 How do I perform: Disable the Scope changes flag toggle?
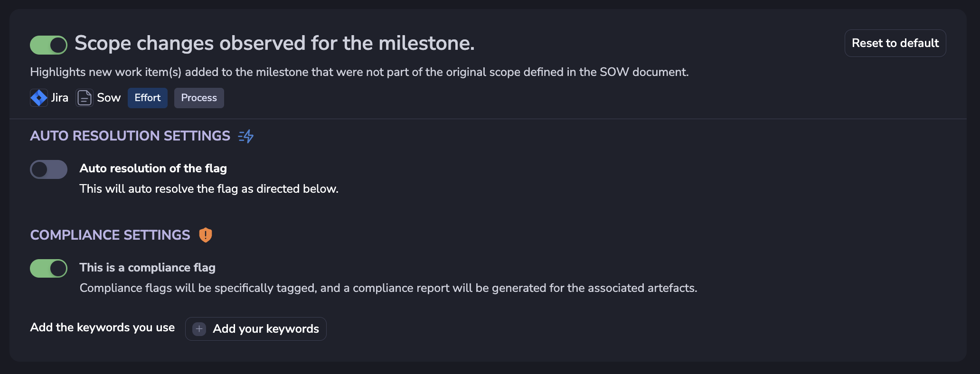click(48, 45)
